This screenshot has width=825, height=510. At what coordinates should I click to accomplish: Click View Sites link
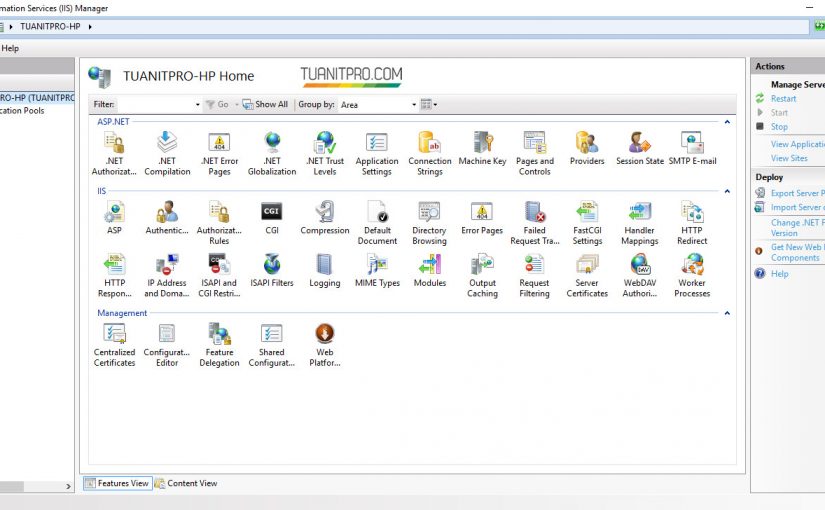pyautogui.click(x=789, y=158)
